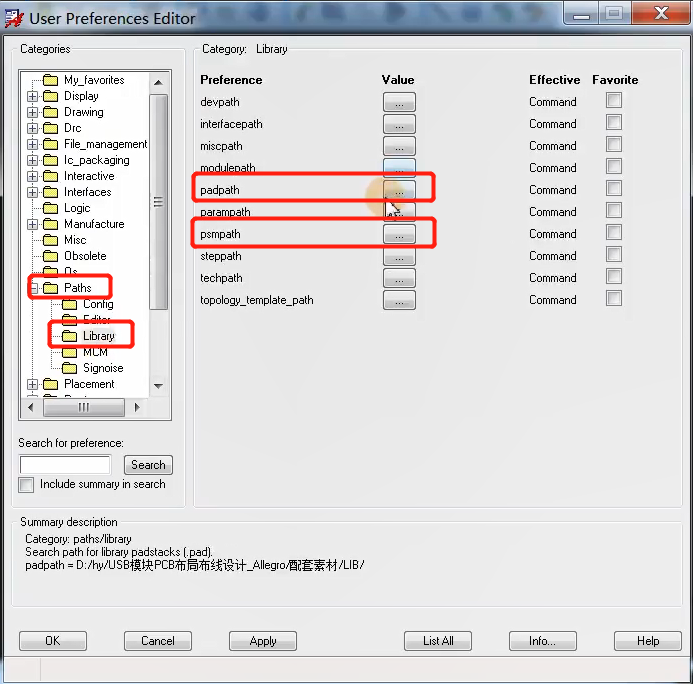693x684 pixels.
Task: Expand the Display category node
Action: 33,96
